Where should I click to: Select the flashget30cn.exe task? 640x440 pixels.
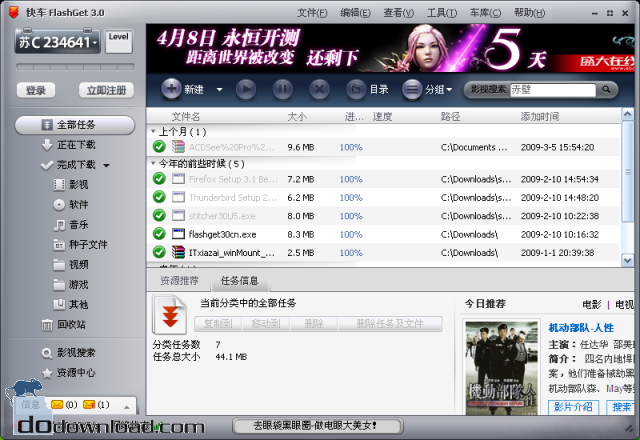pyautogui.click(x=383, y=234)
